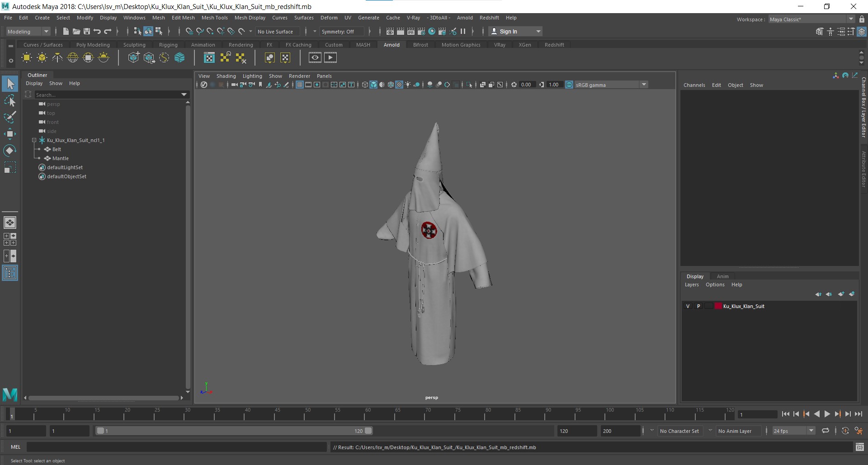This screenshot has width=868, height=465.
Task: Toggle textured display in viewport toolbar
Action: coord(399,85)
